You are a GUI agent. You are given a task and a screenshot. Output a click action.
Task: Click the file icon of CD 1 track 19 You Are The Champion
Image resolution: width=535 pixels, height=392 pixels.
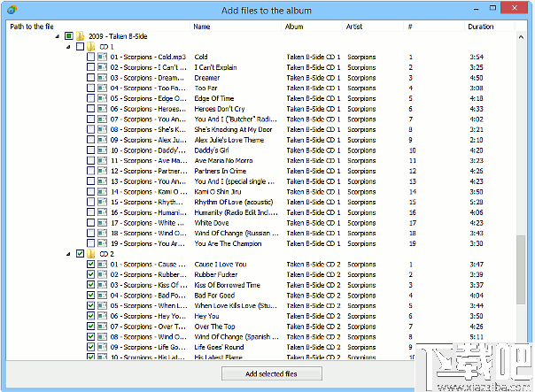point(102,243)
